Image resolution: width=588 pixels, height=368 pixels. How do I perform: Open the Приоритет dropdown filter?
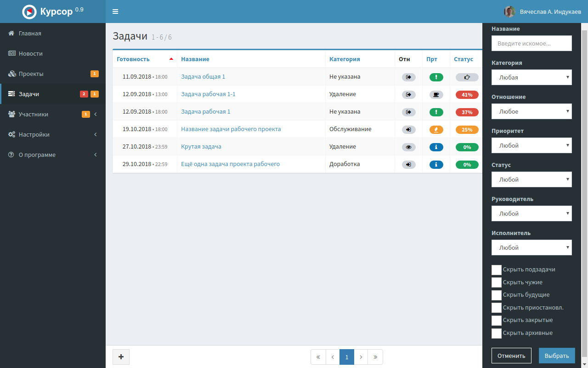click(x=531, y=145)
